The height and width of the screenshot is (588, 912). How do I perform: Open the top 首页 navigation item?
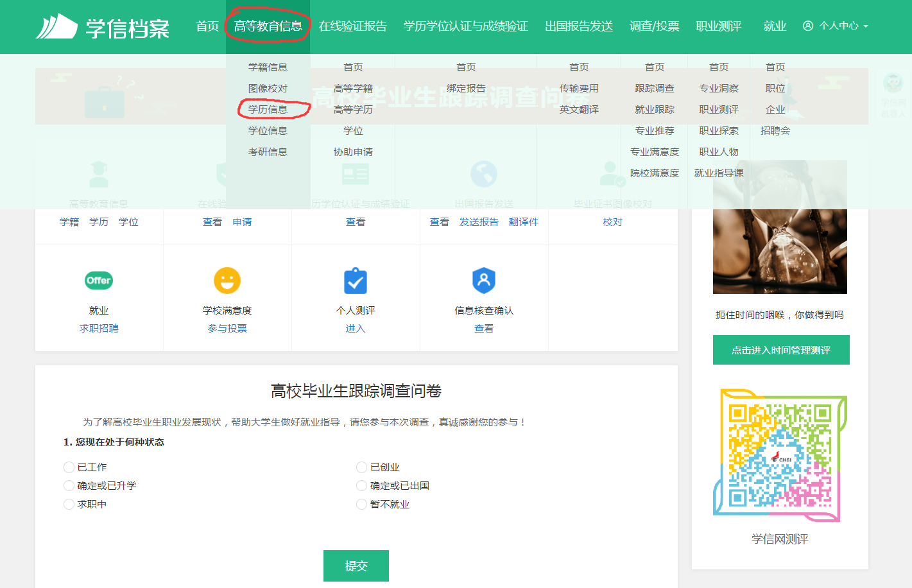(207, 26)
